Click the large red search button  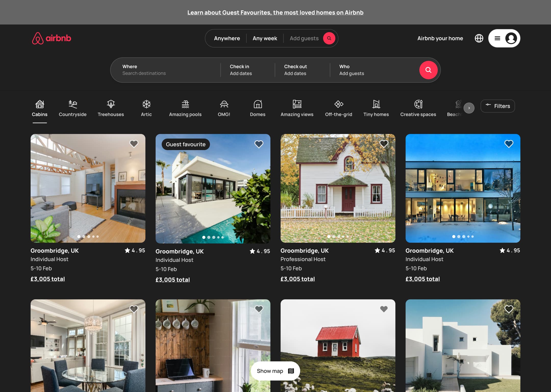click(428, 70)
